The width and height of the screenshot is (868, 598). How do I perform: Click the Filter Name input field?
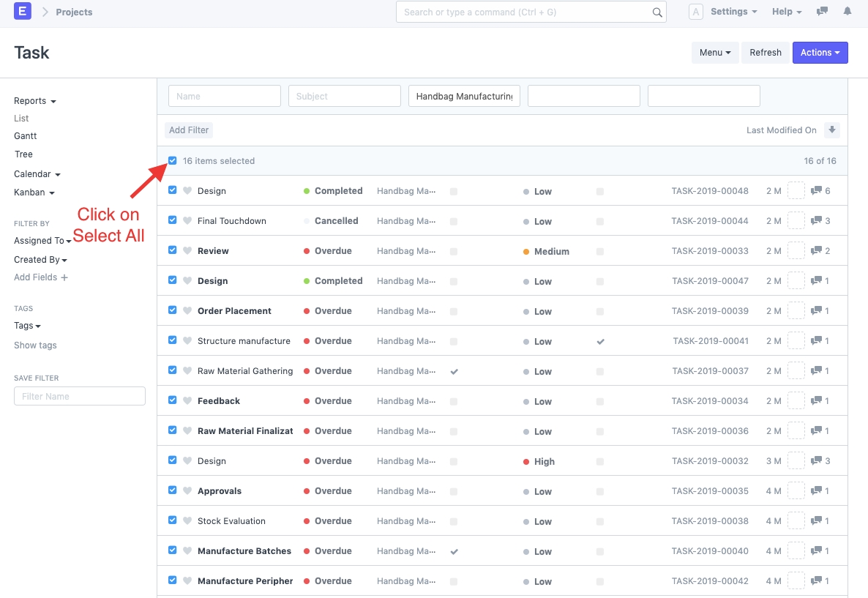80,396
